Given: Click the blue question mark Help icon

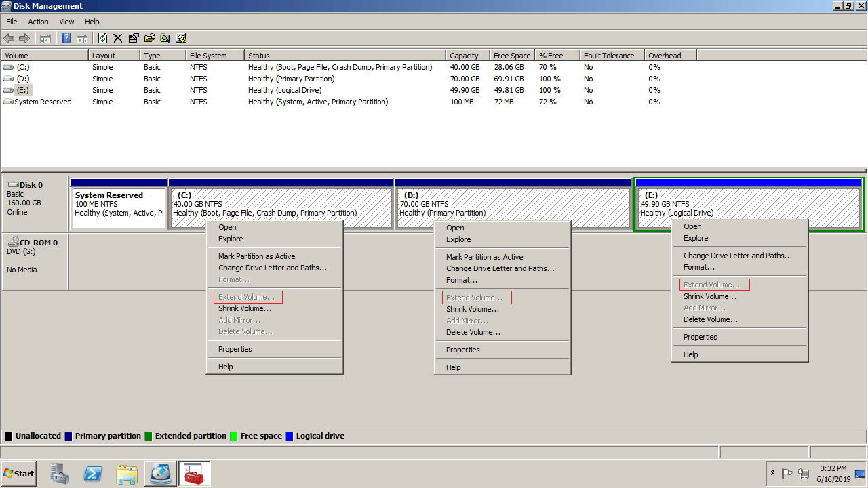Looking at the screenshot, I should pyautogui.click(x=66, y=38).
